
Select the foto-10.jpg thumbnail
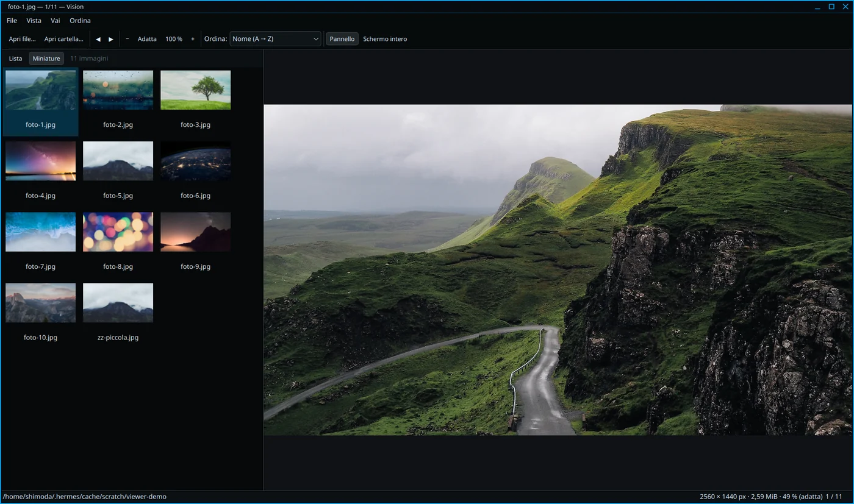click(40, 314)
